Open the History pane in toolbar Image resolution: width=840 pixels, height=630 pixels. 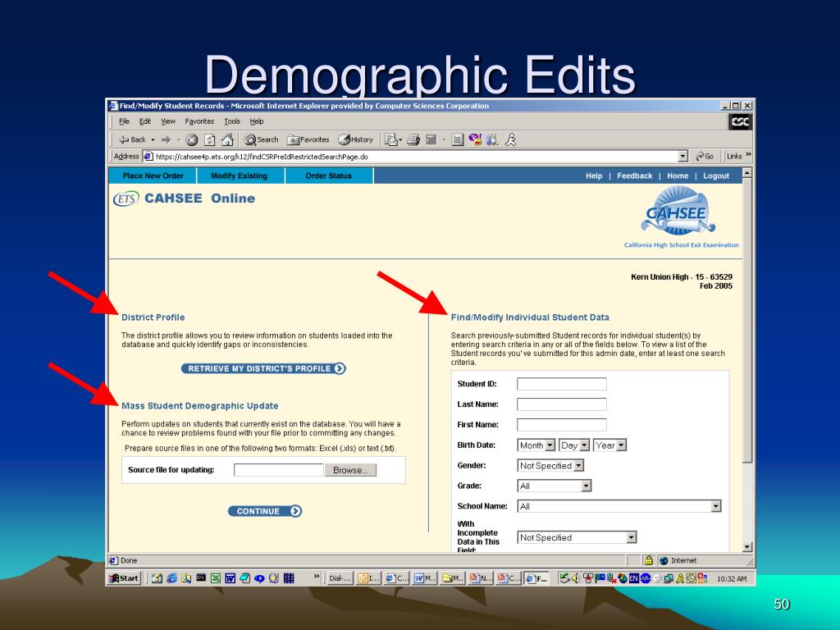pos(355,139)
